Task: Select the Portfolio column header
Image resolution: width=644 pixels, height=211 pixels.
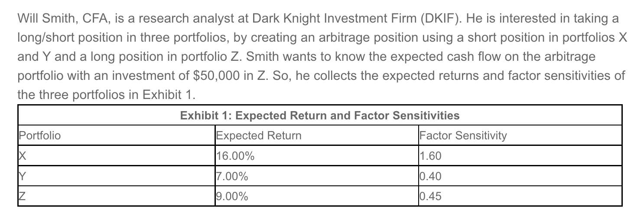Action: tap(39, 136)
